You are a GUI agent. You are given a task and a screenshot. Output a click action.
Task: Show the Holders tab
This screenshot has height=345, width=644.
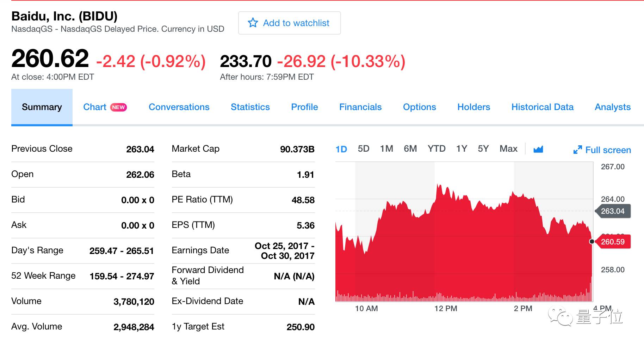click(473, 107)
